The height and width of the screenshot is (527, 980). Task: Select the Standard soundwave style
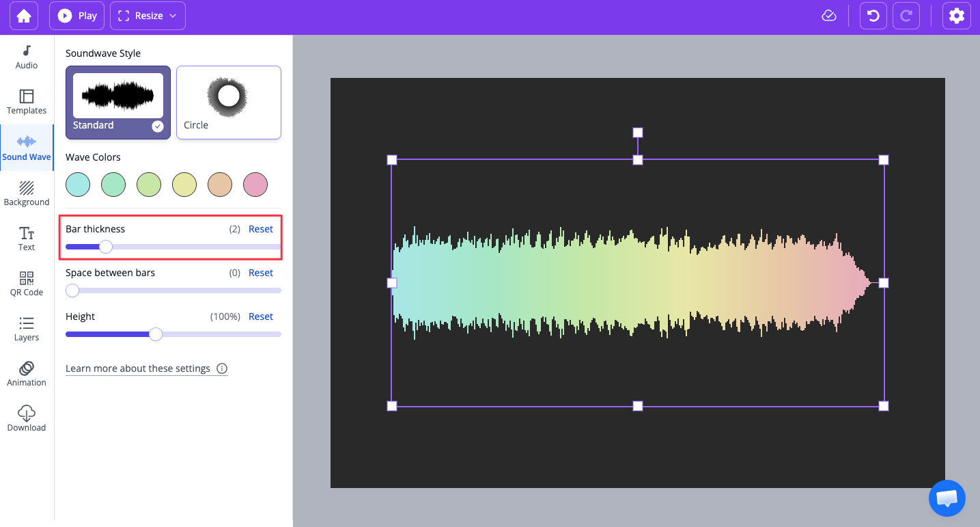click(117, 101)
